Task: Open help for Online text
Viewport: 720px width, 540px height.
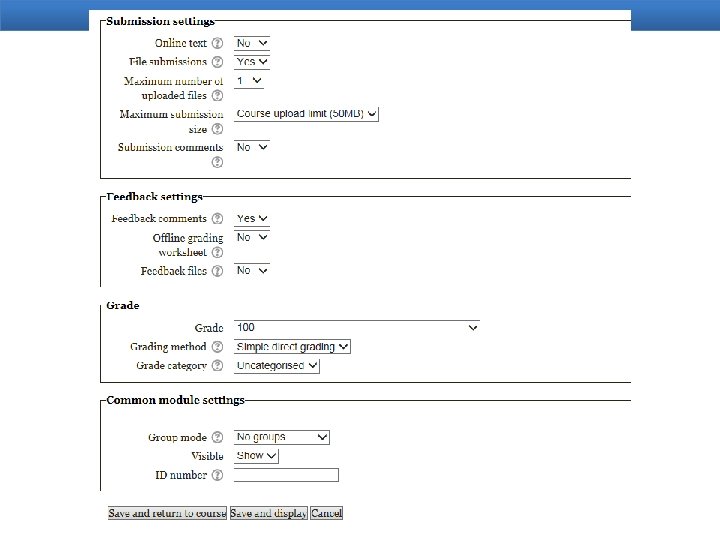Action: [217, 43]
